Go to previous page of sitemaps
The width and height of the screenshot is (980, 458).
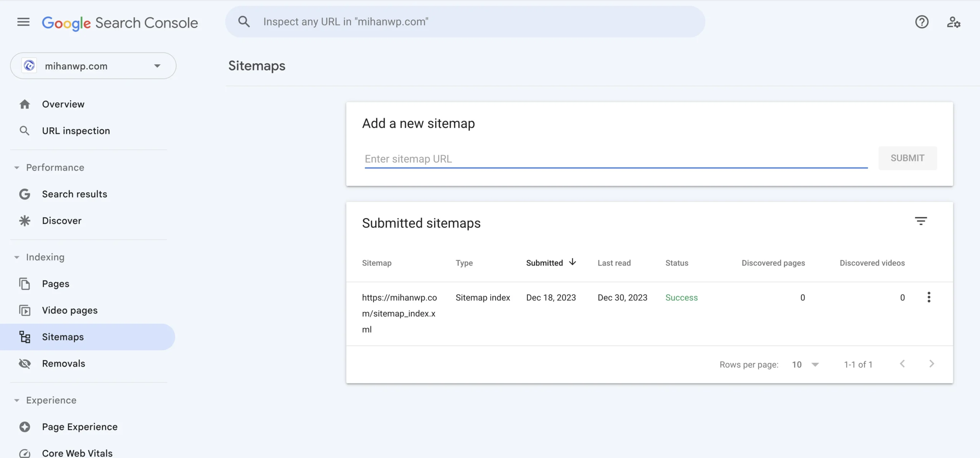pyautogui.click(x=902, y=364)
